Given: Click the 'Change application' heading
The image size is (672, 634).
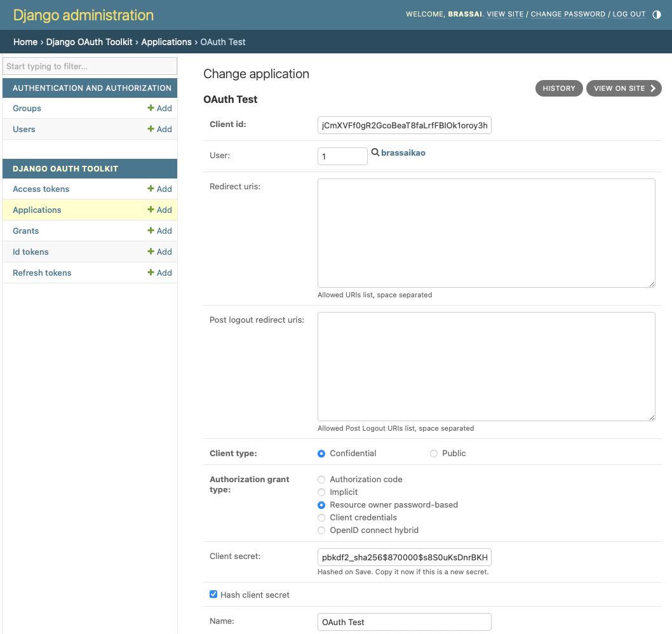Looking at the screenshot, I should (x=256, y=74).
